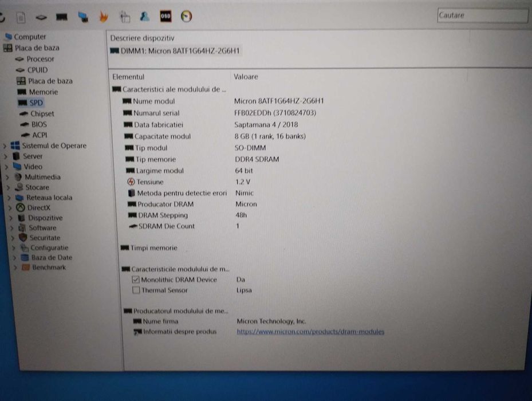This screenshot has height=401, width=532.
Task: Click the clipboard report toolbar icon
Action: click(x=125, y=17)
